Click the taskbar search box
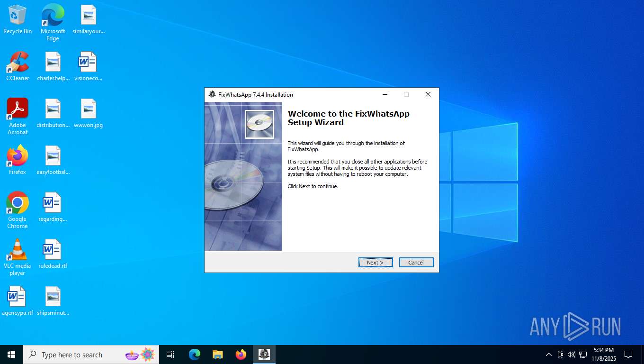The height and width of the screenshot is (364, 644). [91, 355]
